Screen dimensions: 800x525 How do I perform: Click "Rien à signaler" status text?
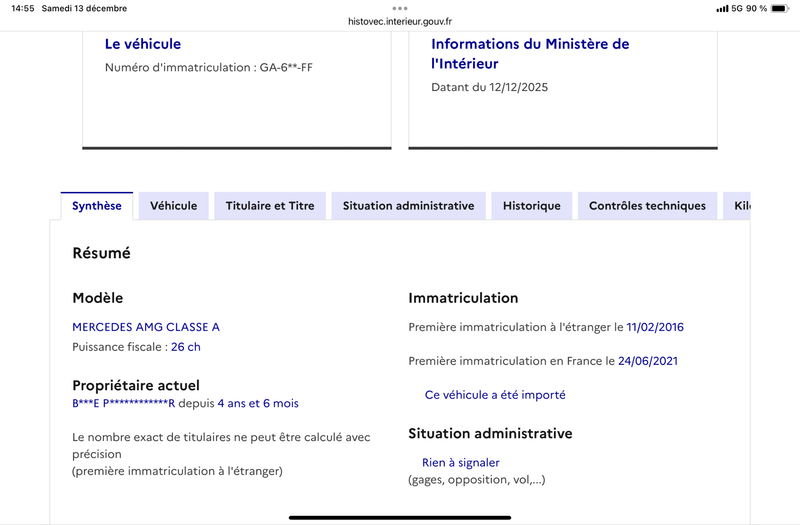[460, 462]
